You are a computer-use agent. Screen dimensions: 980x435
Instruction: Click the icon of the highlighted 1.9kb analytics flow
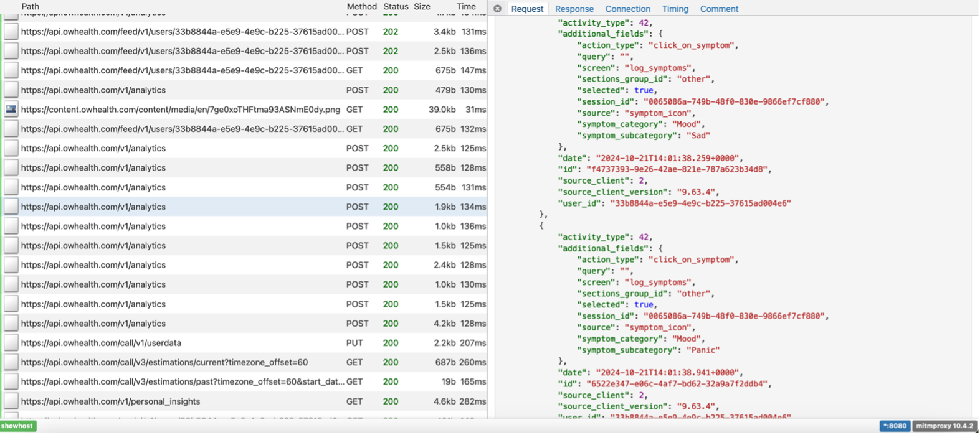click(x=11, y=207)
